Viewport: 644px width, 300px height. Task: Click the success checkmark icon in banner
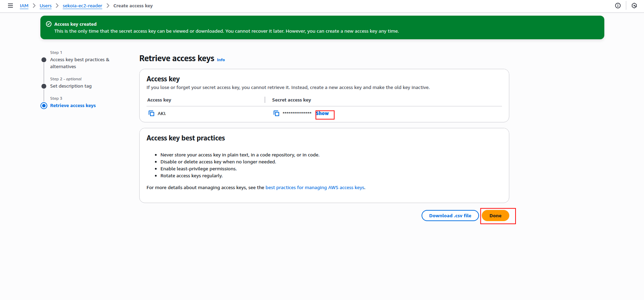point(49,24)
